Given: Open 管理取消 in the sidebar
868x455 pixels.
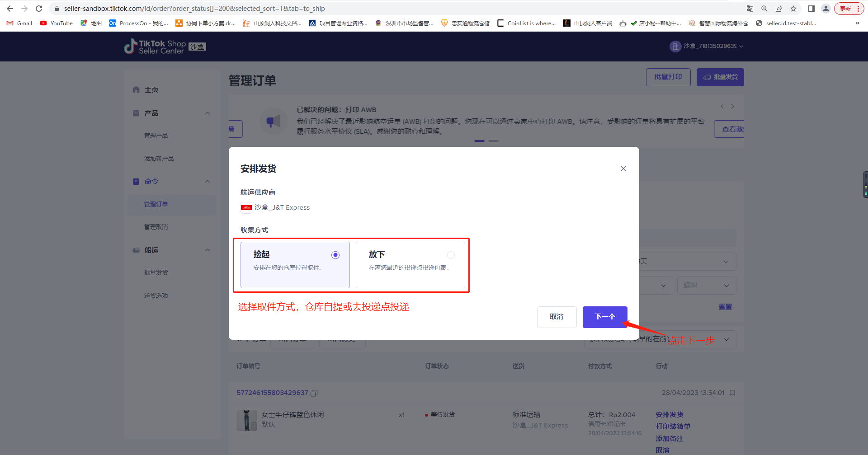Looking at the screenshot, I should point(156,227).
